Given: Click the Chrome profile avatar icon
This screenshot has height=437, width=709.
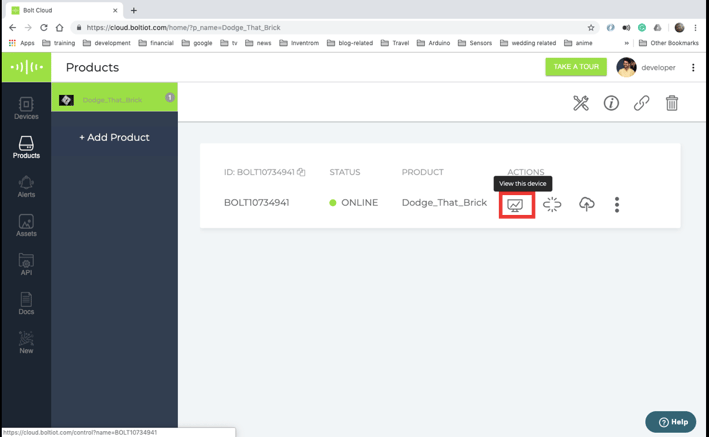Looking at the screenshot, I should (x=679, y=28).
